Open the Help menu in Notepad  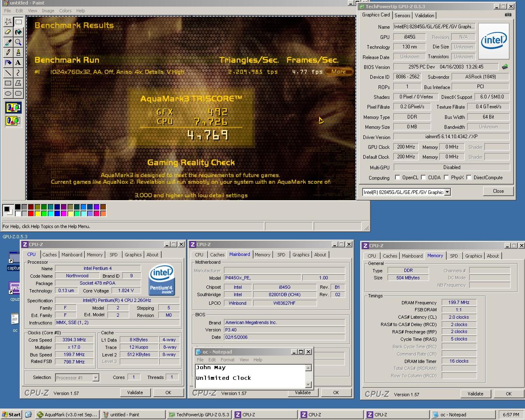pos(258,360)
